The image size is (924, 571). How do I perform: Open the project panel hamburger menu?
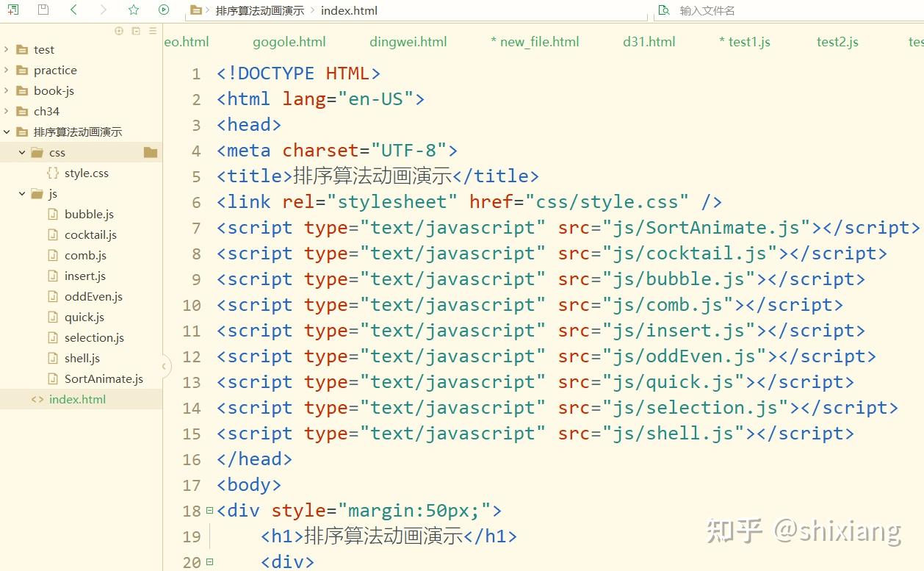153,31
